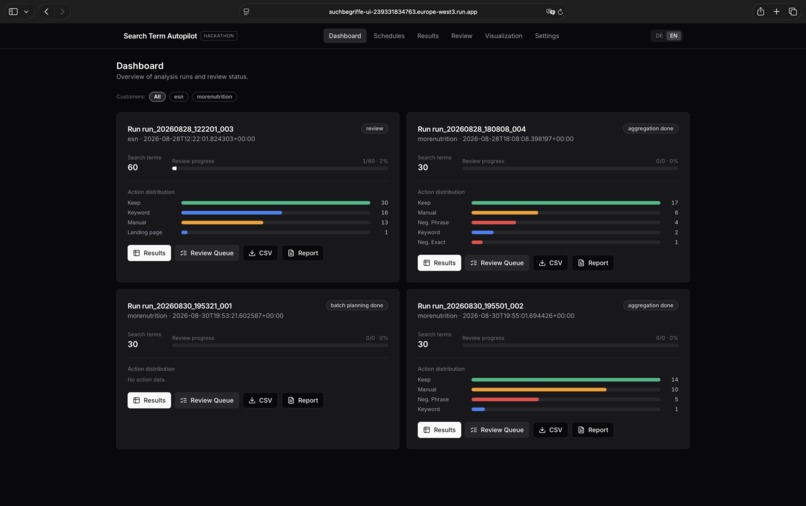Open the Results navigation tab
The width and height of the screenshot is (806, 506).
[x=428, y=36]
